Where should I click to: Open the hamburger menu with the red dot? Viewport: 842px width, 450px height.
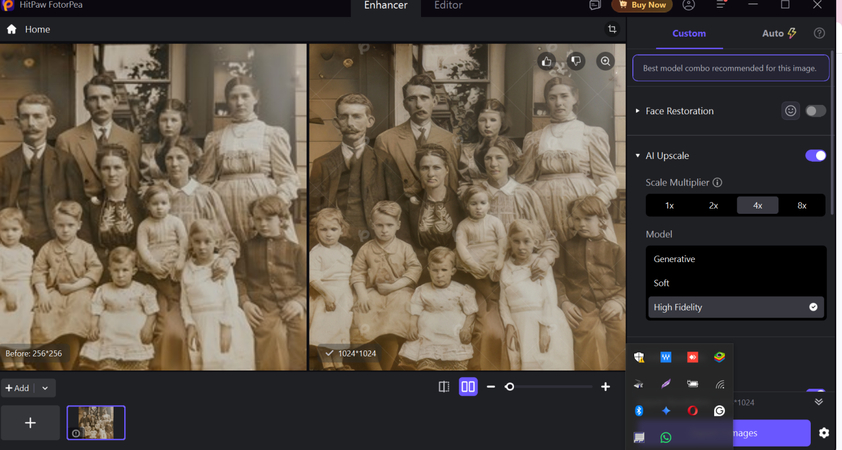(721, 5)
